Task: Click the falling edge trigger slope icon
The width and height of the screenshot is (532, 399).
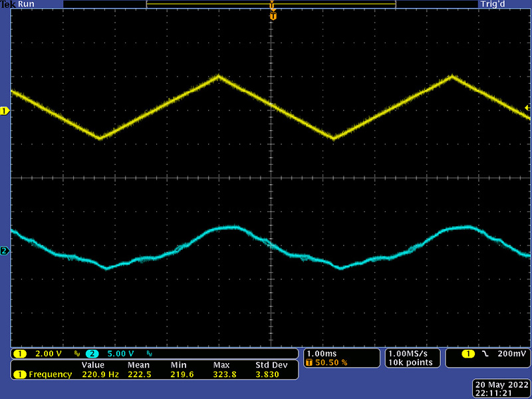Action: tap(485, 353)
